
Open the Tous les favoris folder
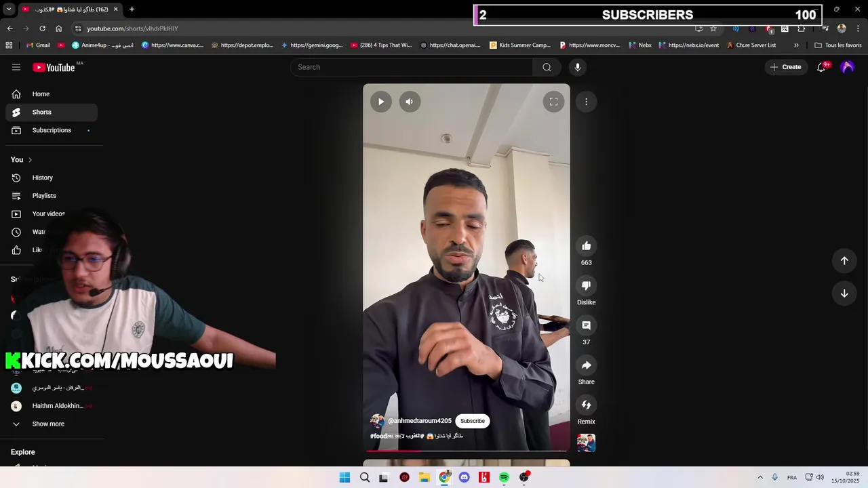pyautogui.click(x=838, y=45)
